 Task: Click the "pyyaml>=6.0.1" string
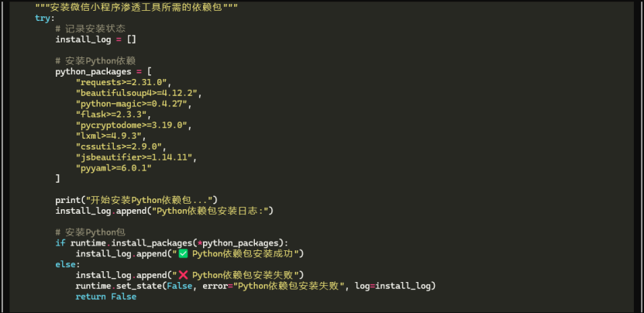114,168
